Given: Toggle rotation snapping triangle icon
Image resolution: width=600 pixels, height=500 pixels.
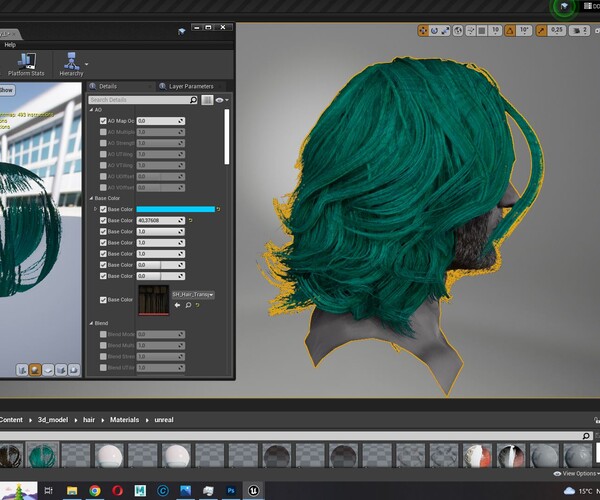Looking at the screenshot, I should [510, 31].
